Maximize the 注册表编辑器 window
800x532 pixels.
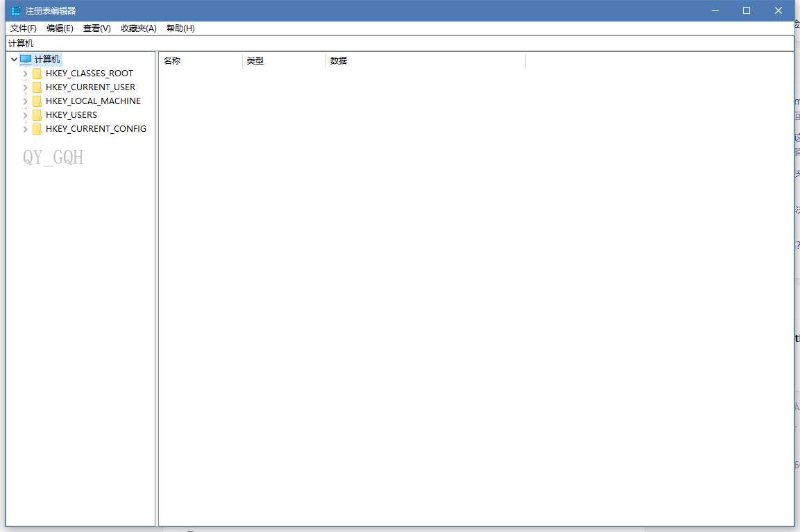click(747, 10)
